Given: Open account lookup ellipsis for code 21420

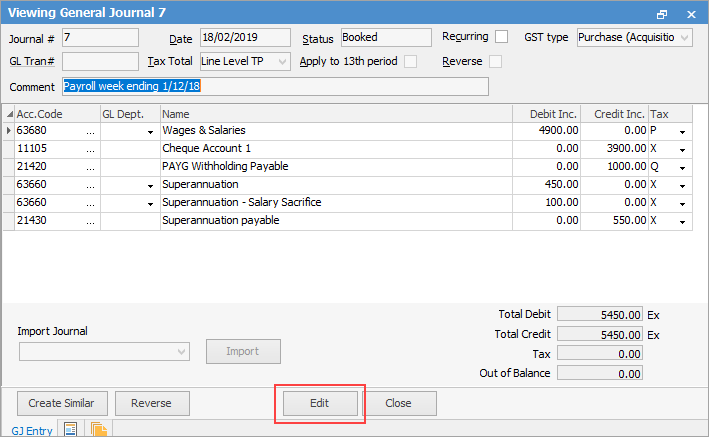Looking at the screenshot, I should pos(90,167).
